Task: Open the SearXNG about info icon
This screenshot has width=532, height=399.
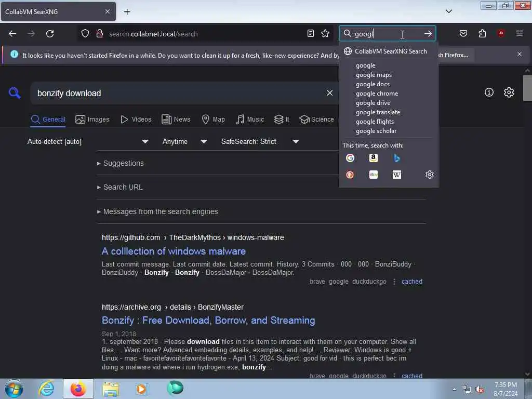Action: [x=489, y=92]
